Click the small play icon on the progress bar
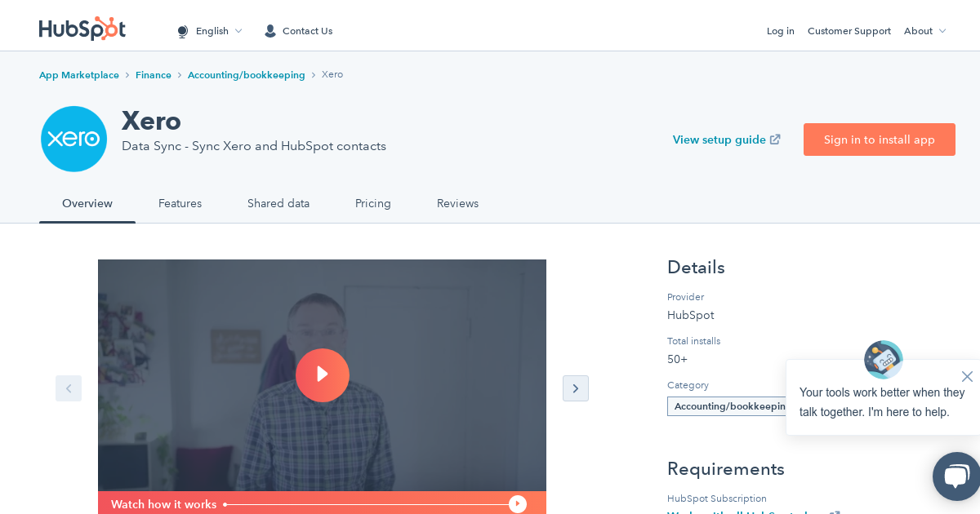The image size is (980, 514). point(518,503)
